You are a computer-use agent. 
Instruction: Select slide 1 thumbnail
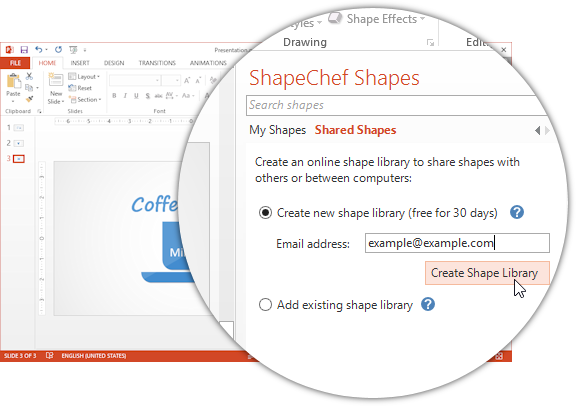coord(19,127)
